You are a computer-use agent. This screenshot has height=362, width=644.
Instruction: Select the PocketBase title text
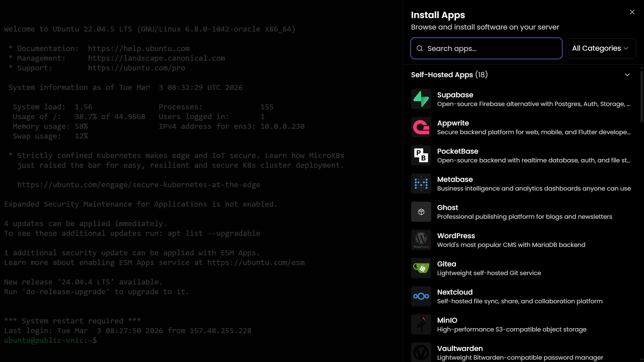(x=457, y=151)
